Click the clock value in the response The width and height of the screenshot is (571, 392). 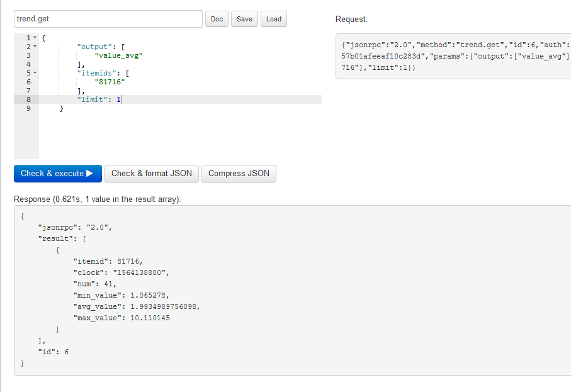pyautogui.click(x=141, y=272)
